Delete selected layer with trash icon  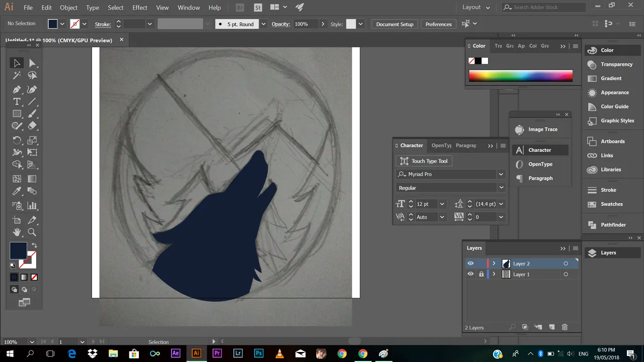565,327
